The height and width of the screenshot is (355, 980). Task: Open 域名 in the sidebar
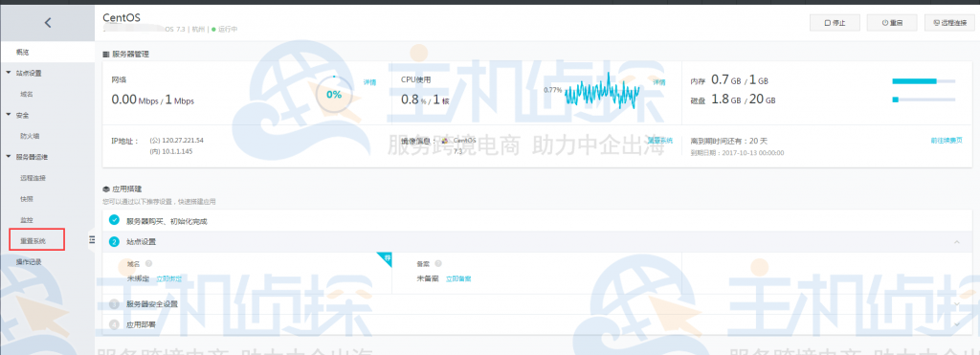[x=26, y=95]
